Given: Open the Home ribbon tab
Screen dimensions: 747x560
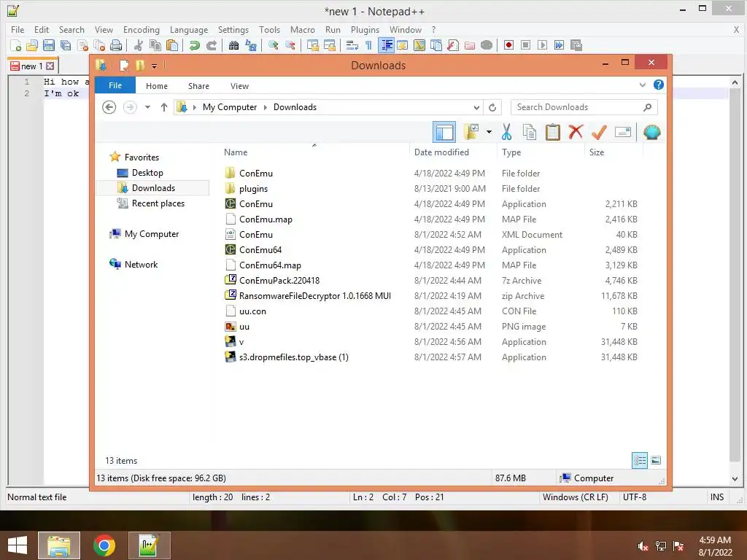Looking at the screenshot, I should tap(157, 86).
